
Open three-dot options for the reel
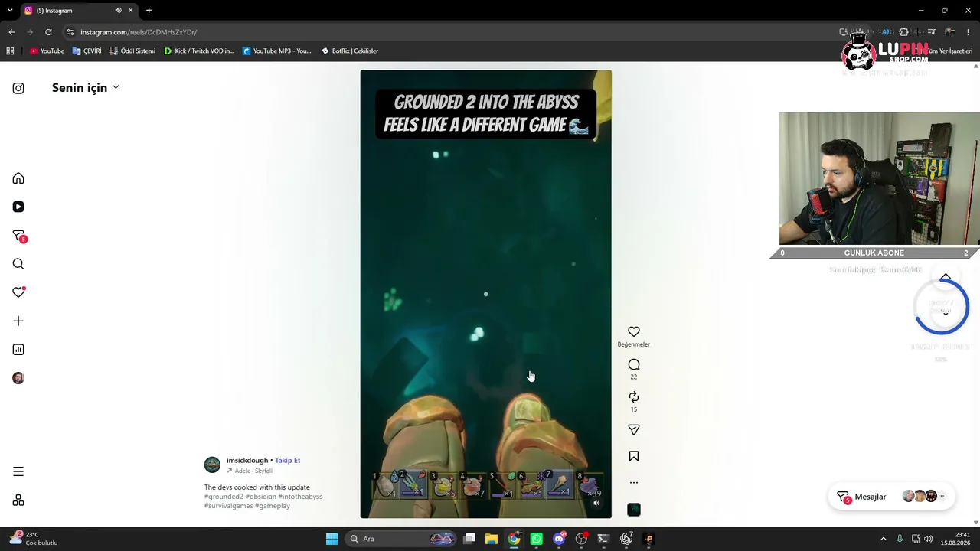(634, 483)
